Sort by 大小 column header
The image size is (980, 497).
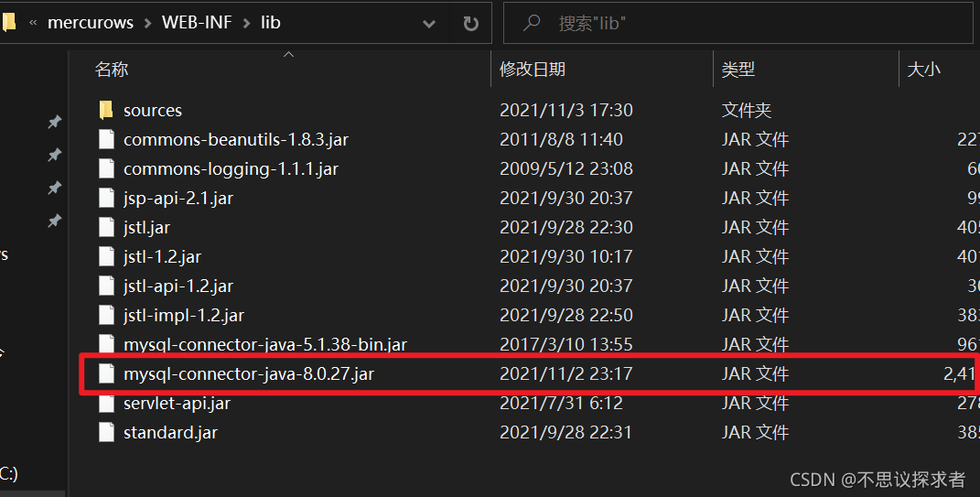pos(924,69)
